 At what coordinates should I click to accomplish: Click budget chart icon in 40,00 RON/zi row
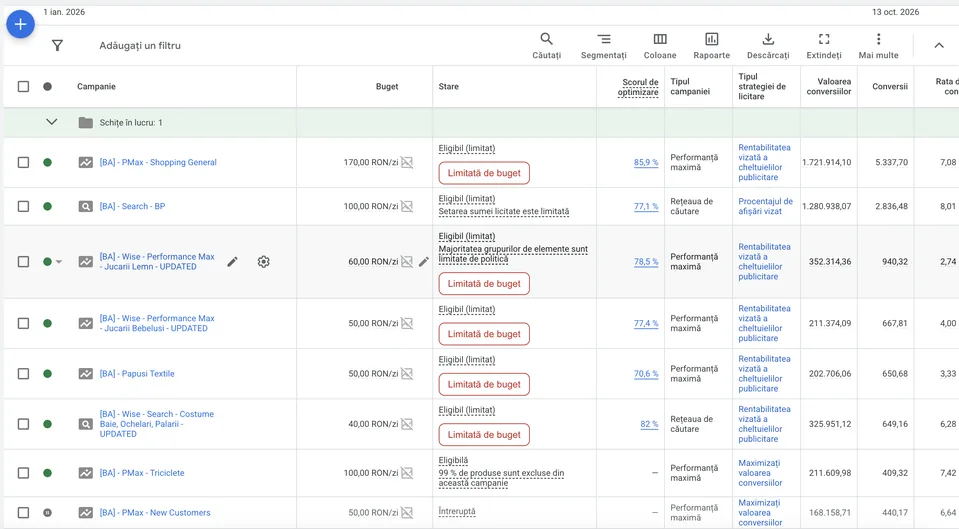407,424
